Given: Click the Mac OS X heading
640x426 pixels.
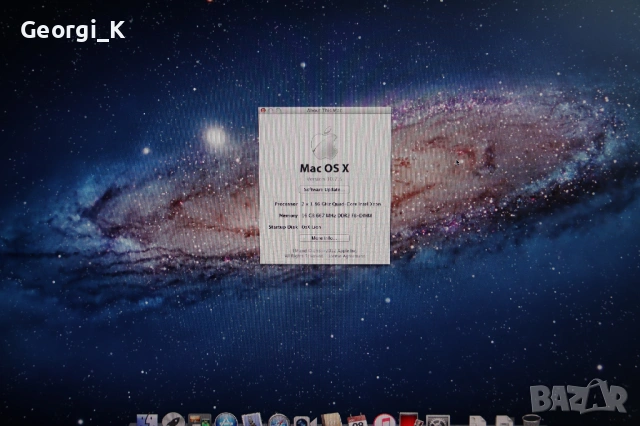Looking at the screenshot, I should click(x=324, y=168).
